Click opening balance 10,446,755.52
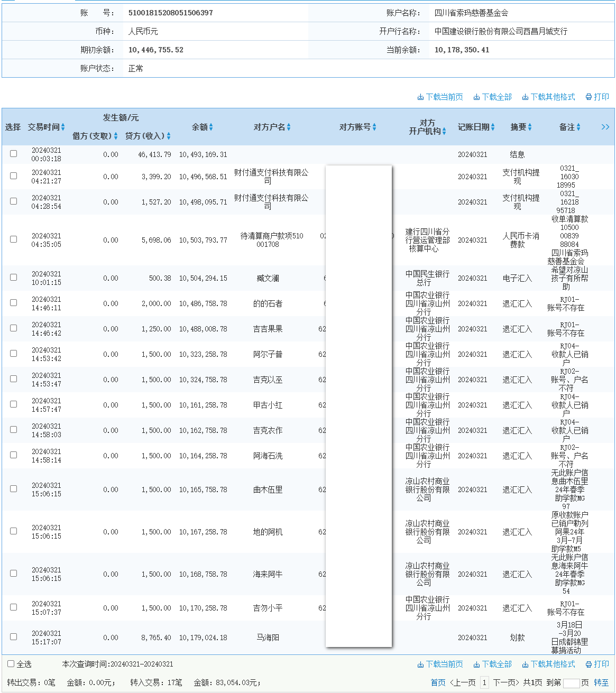 (156, 50)
